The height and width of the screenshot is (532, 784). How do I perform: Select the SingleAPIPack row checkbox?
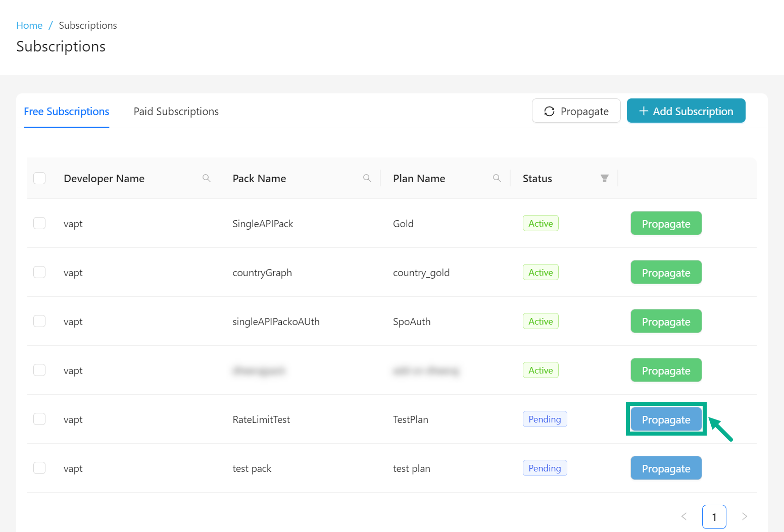click(x=39, y=223)
